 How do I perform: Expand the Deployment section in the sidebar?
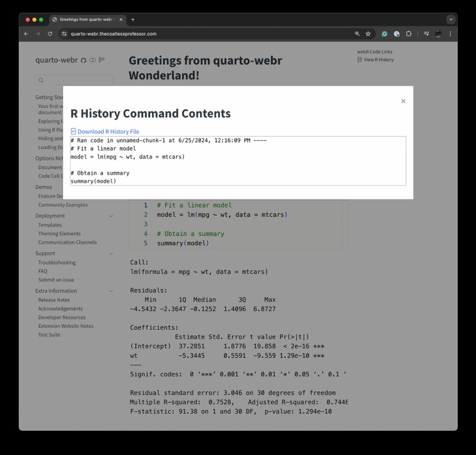click(x=111, y=216)
